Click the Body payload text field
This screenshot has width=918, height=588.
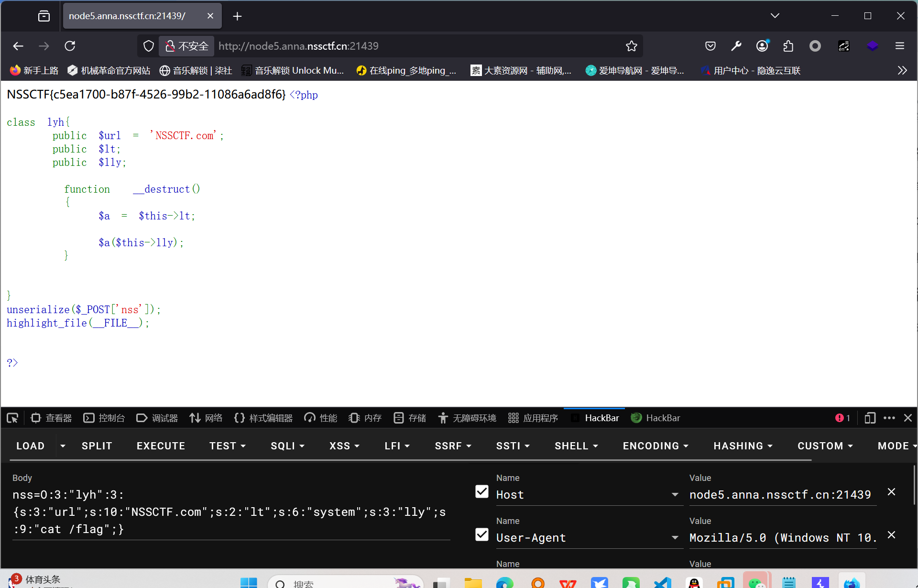tap(229, 512)
